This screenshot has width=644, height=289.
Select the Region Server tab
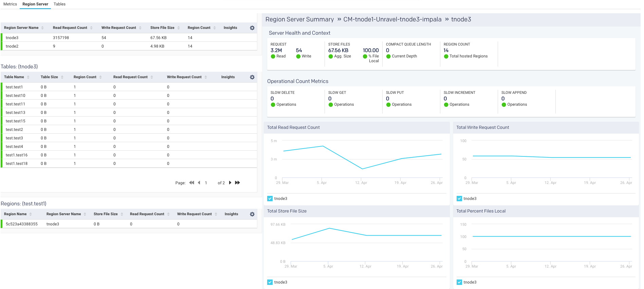[35, 4]
